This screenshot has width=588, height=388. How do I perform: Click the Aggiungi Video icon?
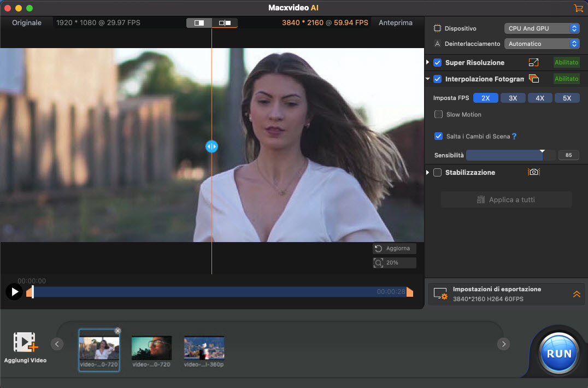click(25, 343)
